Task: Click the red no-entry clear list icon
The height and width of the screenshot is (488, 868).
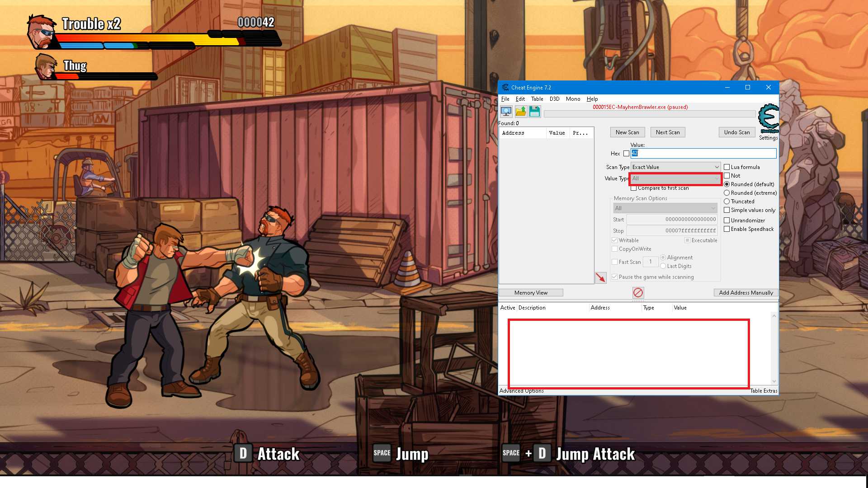Action: click(x=638, y=293)
